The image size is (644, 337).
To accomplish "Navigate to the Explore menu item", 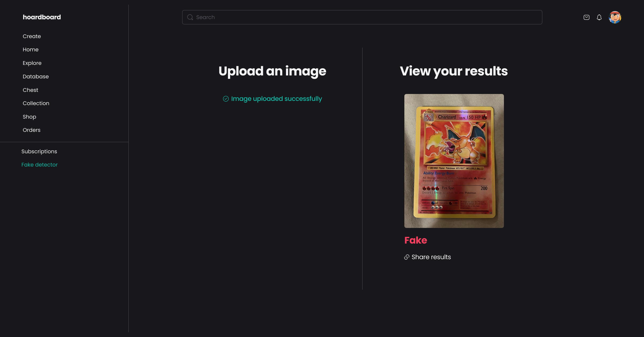I will coord(32,63).
